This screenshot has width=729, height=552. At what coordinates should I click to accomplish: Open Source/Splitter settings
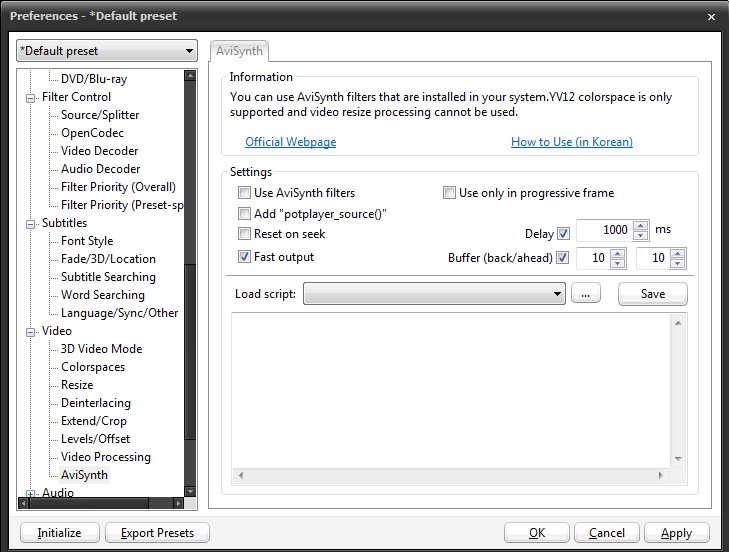(100, 115)
